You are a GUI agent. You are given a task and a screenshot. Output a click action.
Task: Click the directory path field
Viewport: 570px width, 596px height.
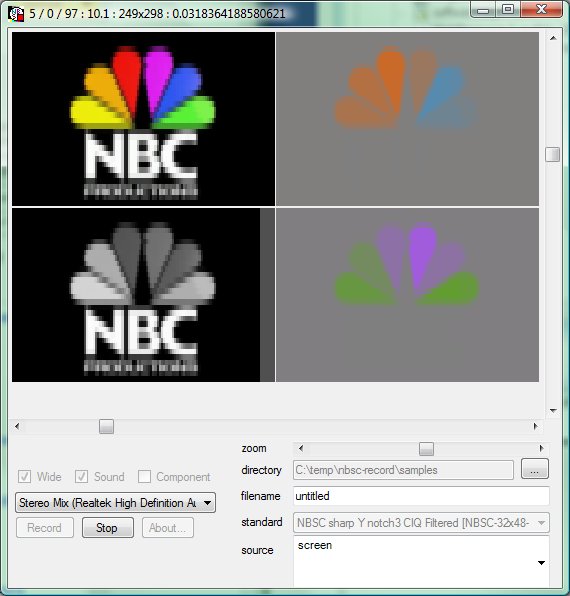click(403, 470)
